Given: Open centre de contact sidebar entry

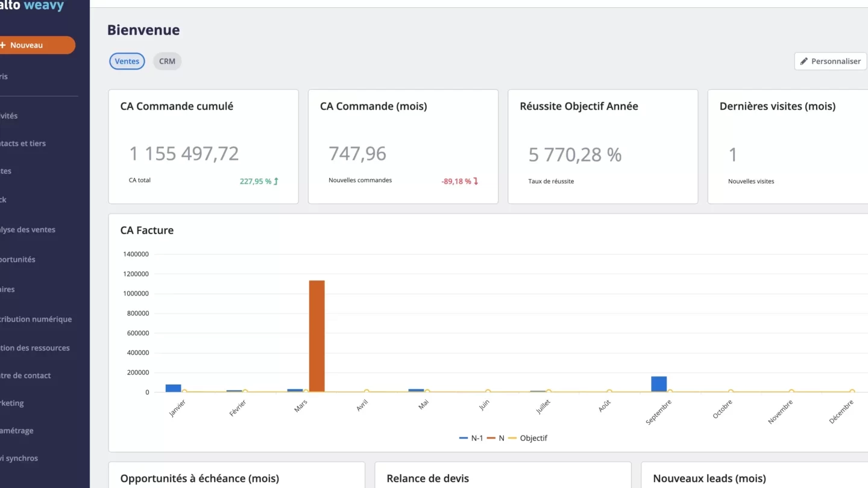Looking at the screenshot, I should pyautogui.click(x=25, y=375).
